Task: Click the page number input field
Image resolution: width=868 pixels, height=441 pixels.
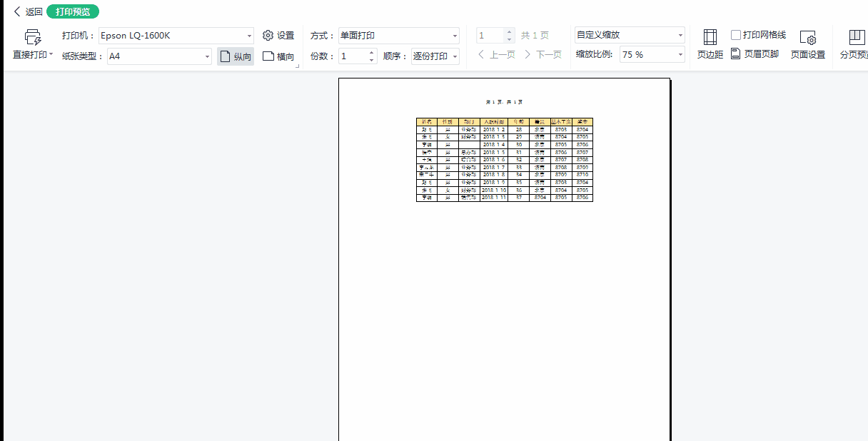Action: click(x=492, y=34)
